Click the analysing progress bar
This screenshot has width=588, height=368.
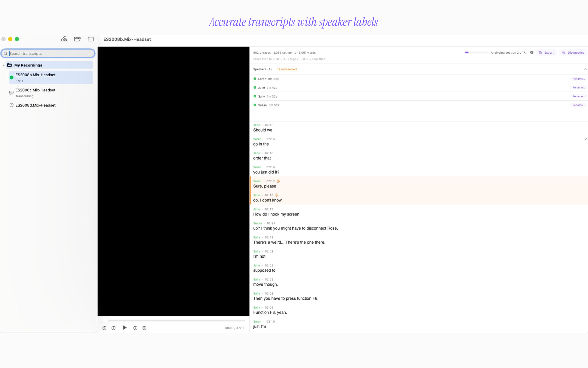[x=476, y=53]
